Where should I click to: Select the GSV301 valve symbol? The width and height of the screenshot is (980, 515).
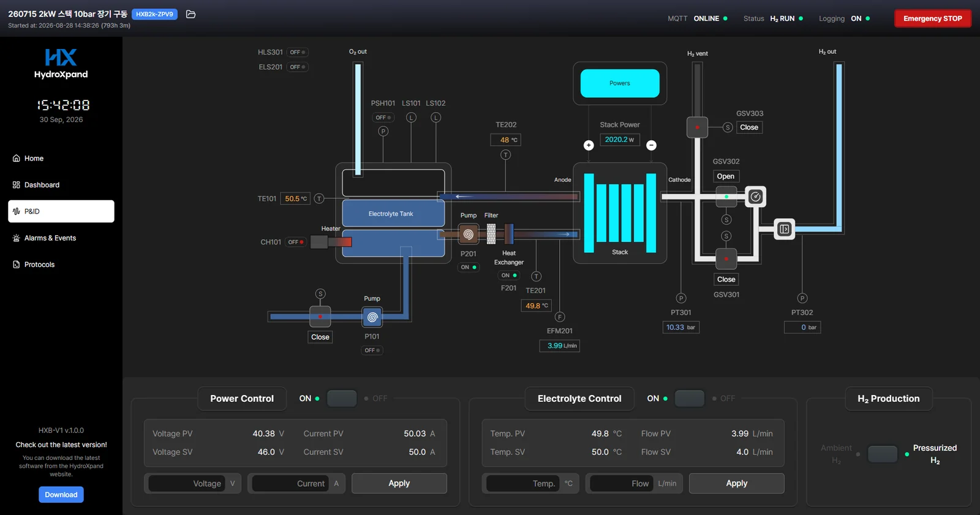click(726, 259)
